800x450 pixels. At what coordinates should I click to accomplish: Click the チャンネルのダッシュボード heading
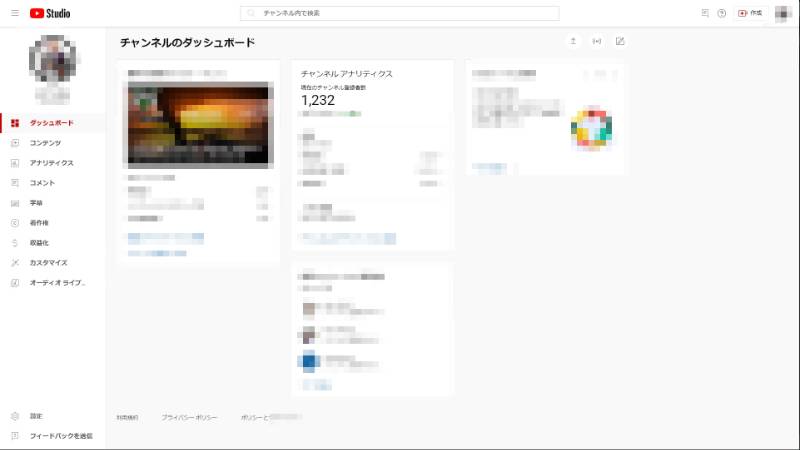pyautogui.click(x=187, y=42)
